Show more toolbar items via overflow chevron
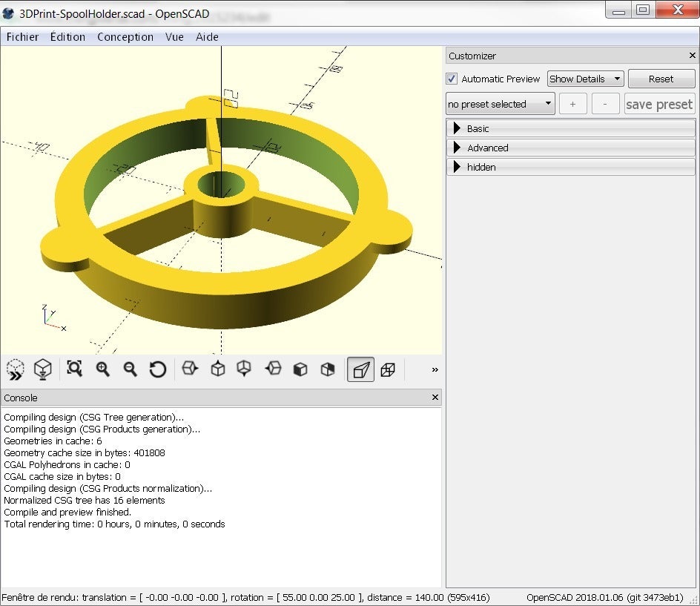 [x=435, y=369]
